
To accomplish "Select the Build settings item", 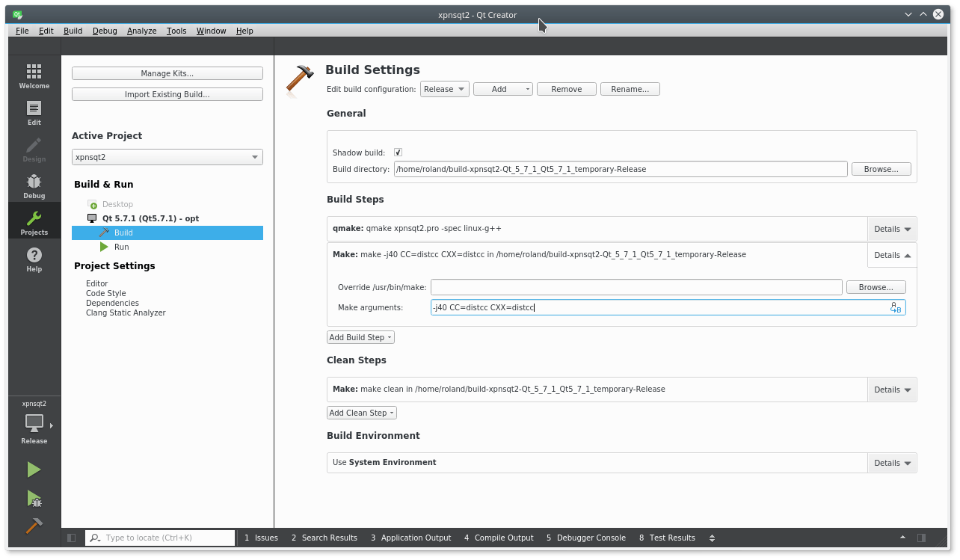I will (167, 233).
